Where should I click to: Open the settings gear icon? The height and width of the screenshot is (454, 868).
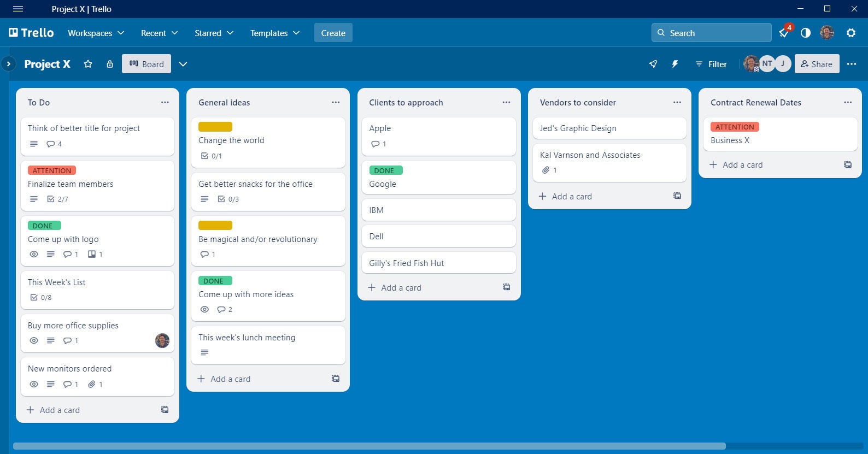click(851, 33)
